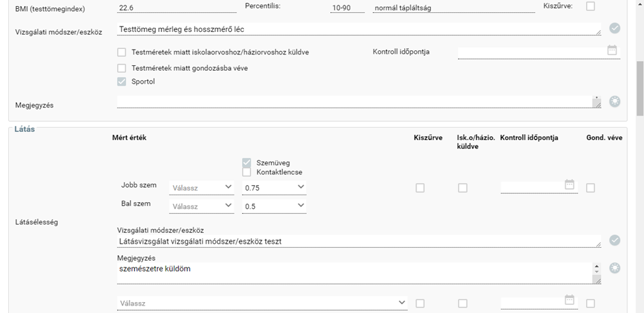Click stepper arrows in szemészetre küldöm textarea
Image resolution: width=644 pixels, height=313 pixels.
click(597, 269)
